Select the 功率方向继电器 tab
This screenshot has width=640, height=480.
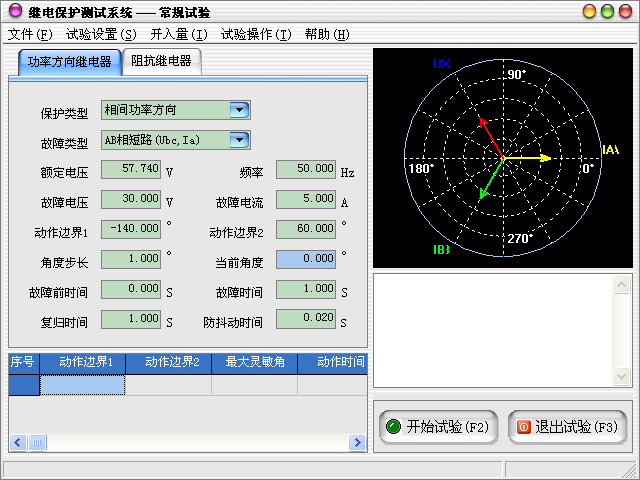point(70,62)
